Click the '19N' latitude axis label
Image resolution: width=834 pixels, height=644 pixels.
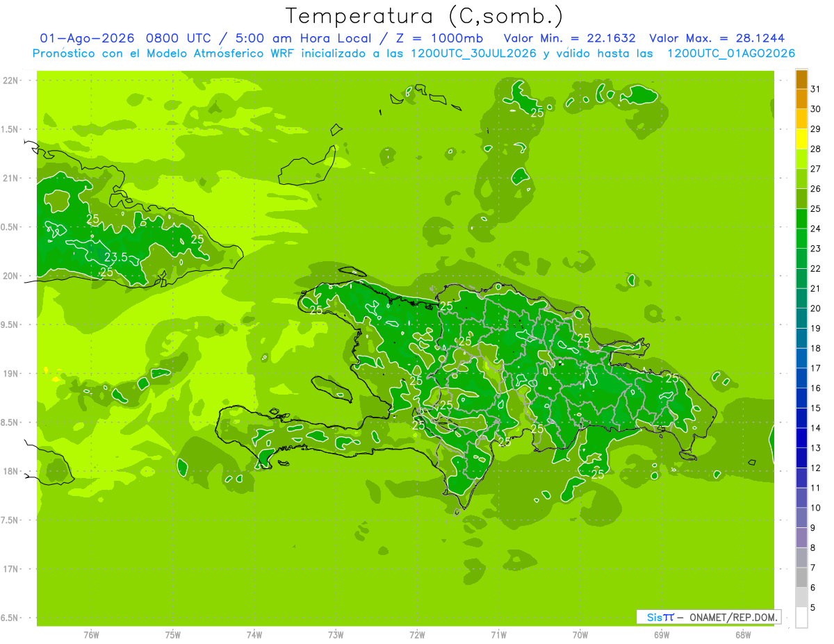click(x=10, y=374)
